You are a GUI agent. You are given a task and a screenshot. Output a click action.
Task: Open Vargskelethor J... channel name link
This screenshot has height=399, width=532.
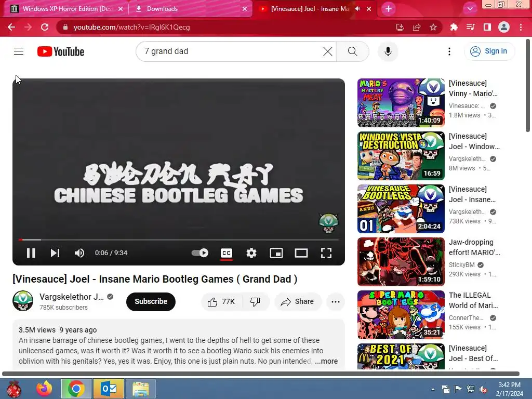[72, 297]
